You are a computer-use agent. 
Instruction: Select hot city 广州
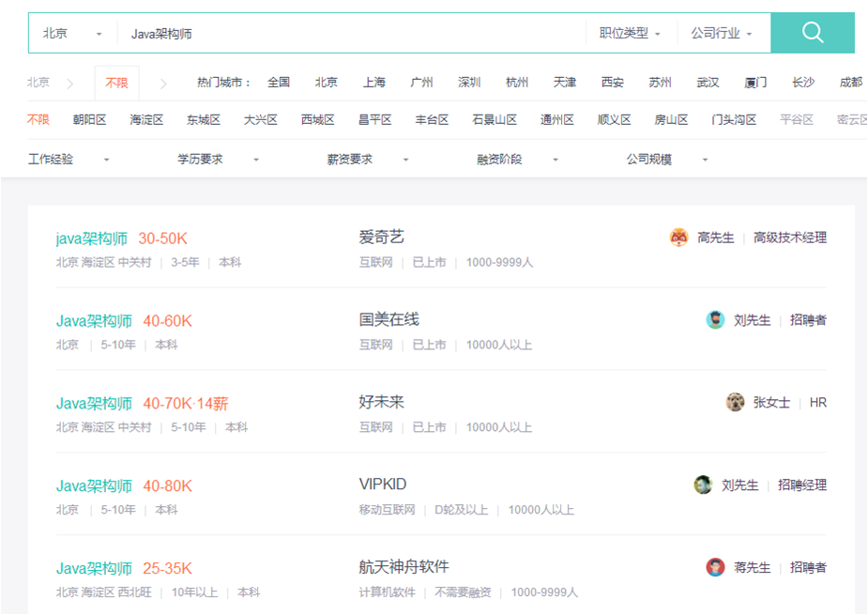click(422, 83)
